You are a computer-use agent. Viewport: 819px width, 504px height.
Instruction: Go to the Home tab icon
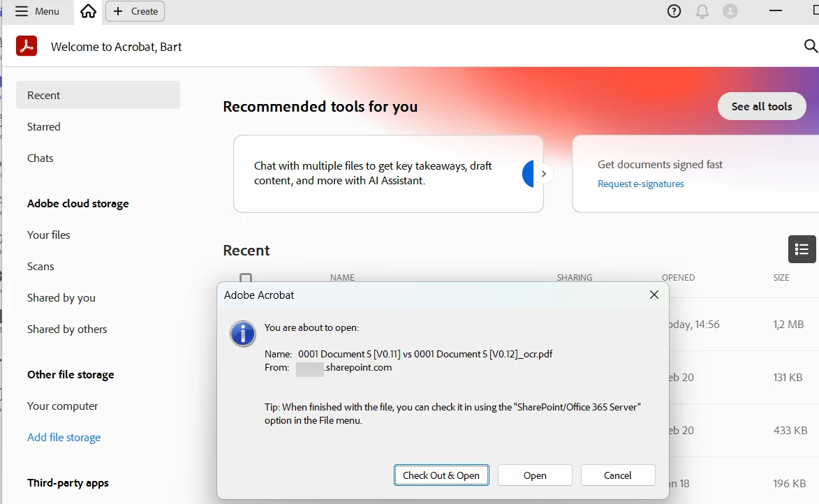pos(88,11)
